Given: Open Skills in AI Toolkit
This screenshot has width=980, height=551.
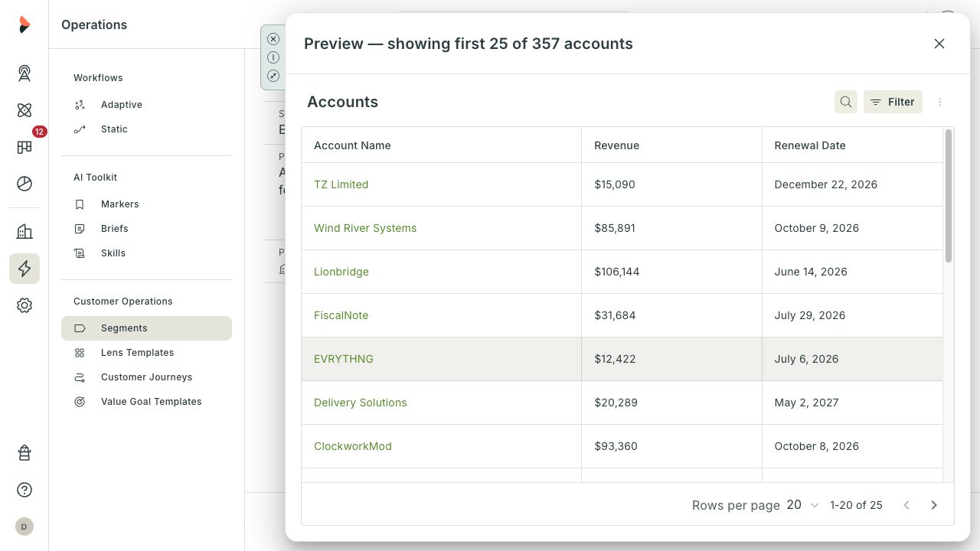Looking at the screenshot, I should 146,253.
